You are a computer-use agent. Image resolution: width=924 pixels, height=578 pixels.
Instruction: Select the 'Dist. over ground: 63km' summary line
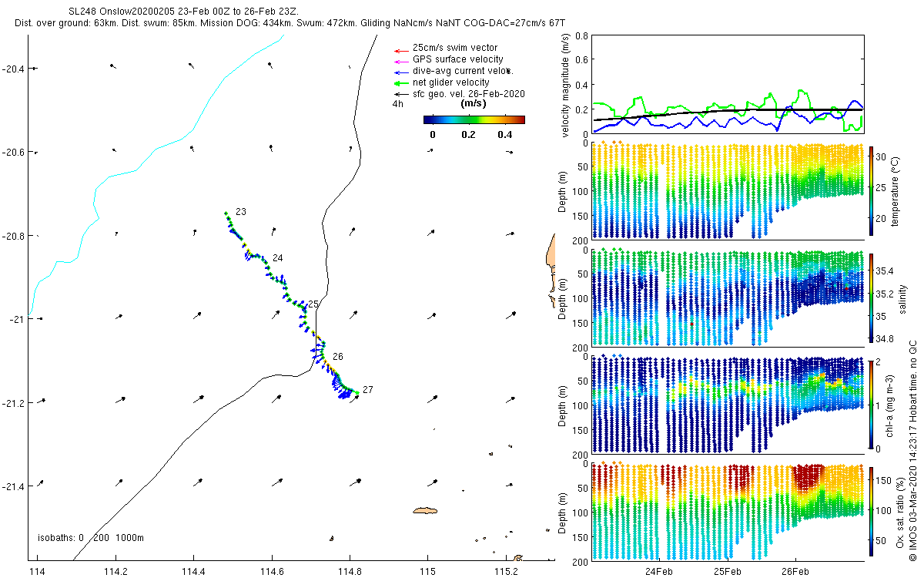tap(289, 24)
